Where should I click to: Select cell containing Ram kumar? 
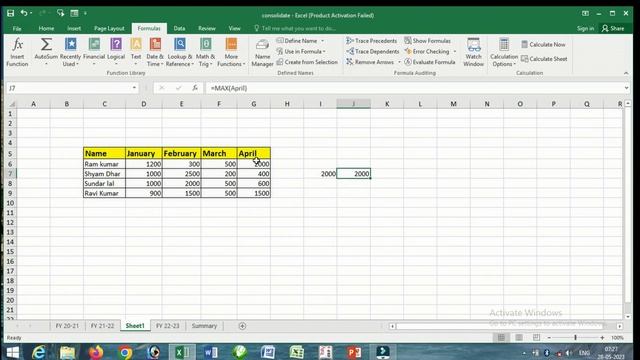[x=104, y=164]
